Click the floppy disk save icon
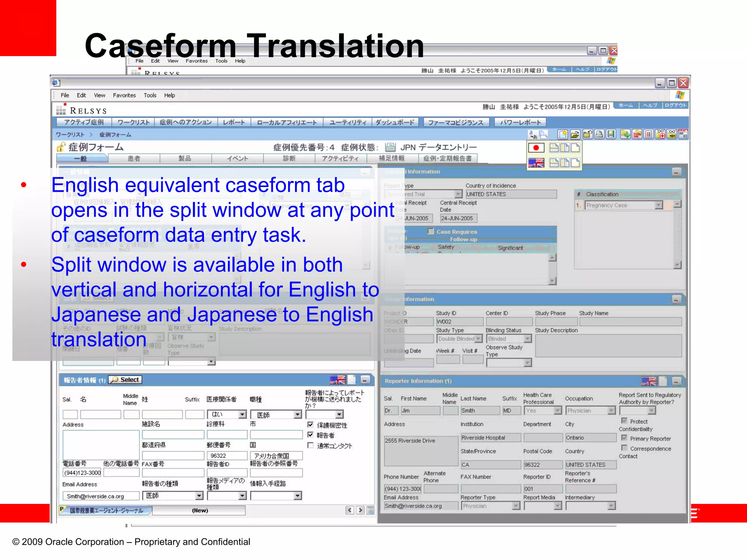 [611, 135]
